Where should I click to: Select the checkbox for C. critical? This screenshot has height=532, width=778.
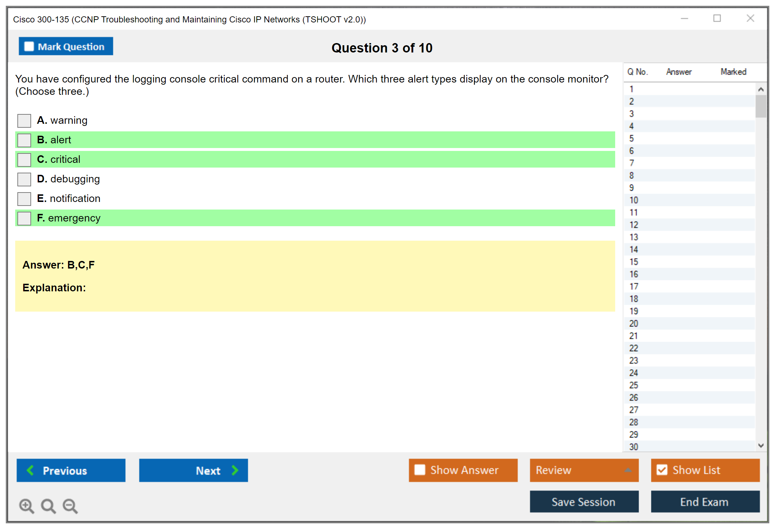(x=24, y=160)
